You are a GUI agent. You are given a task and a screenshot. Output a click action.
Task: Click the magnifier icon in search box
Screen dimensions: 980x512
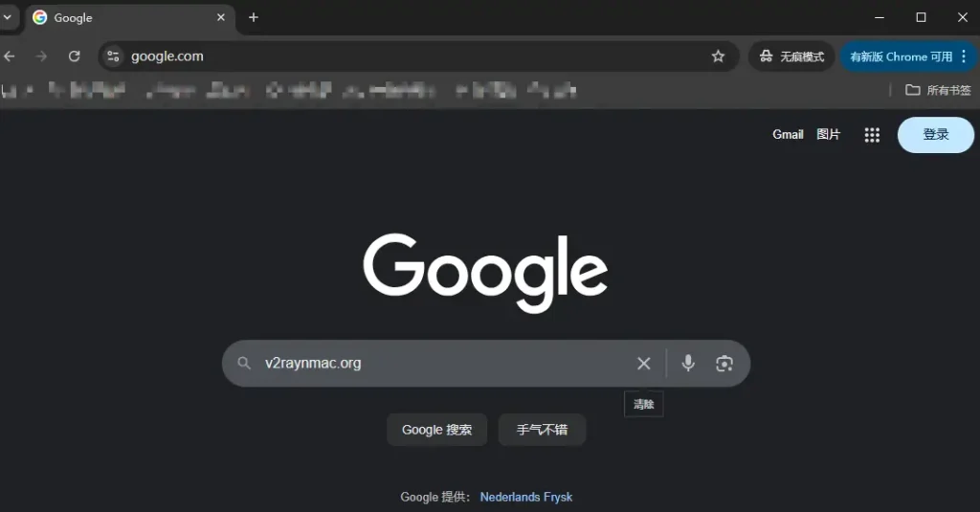coord(244,364)
